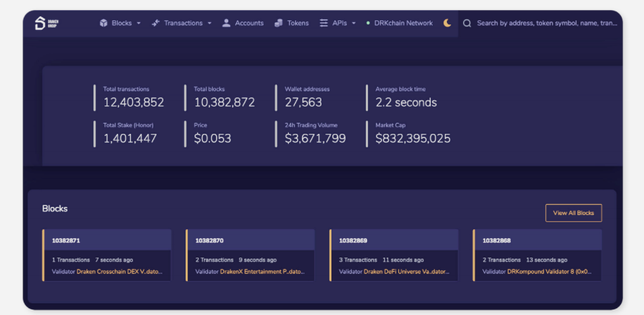The width and height of the screenshot is (644, 315).
Task: Click the Blocks section heading
Action: [55, 208]
